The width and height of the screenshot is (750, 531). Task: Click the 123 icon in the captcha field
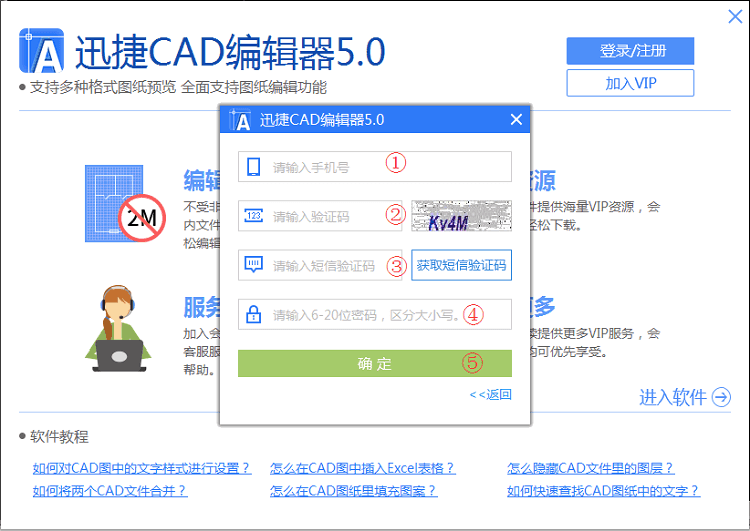(x=254, y=216)
